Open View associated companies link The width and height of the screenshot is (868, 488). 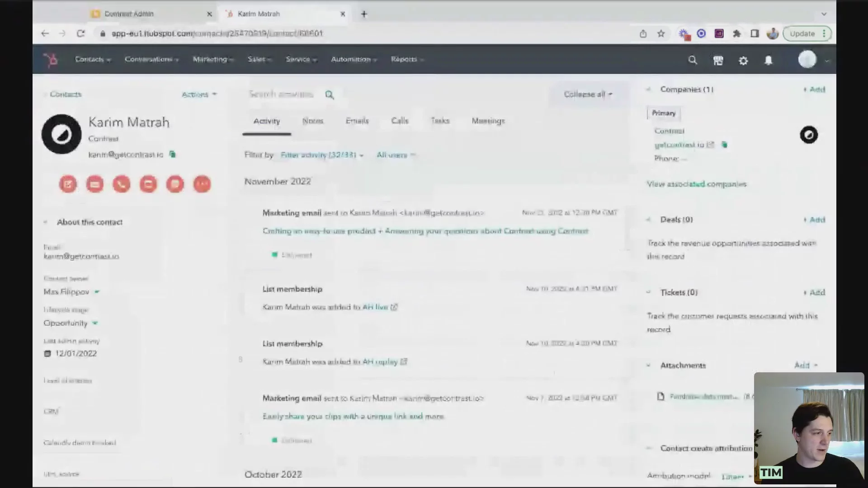696,184
